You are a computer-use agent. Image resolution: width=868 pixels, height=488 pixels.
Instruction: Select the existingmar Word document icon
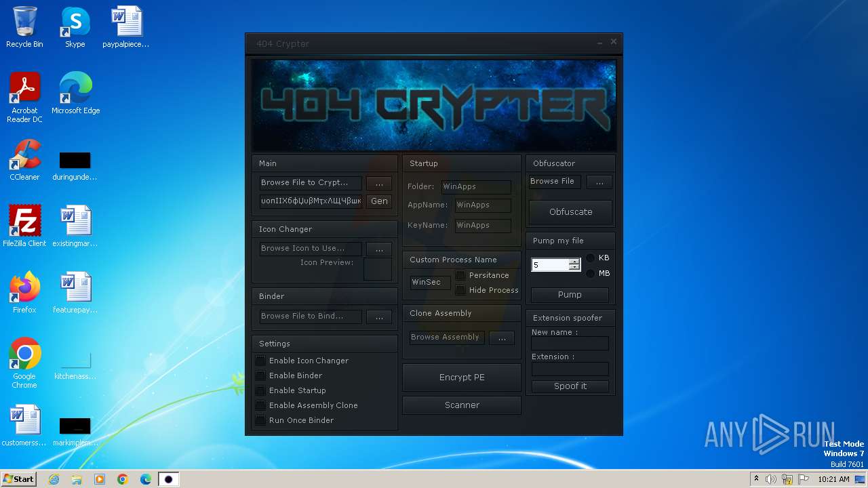pyautogui.click(x=75, y=226)
